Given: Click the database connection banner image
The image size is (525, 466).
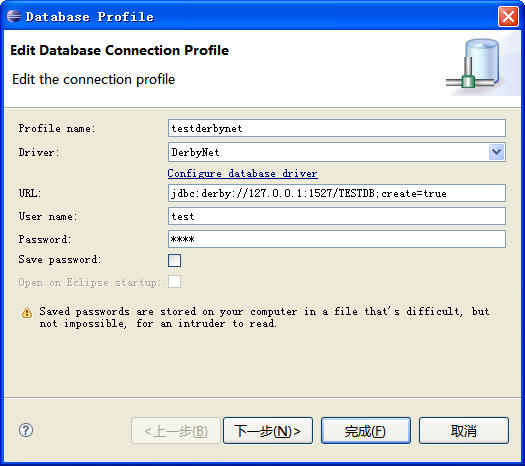Looking at the screenshot, I should [476, 65].
